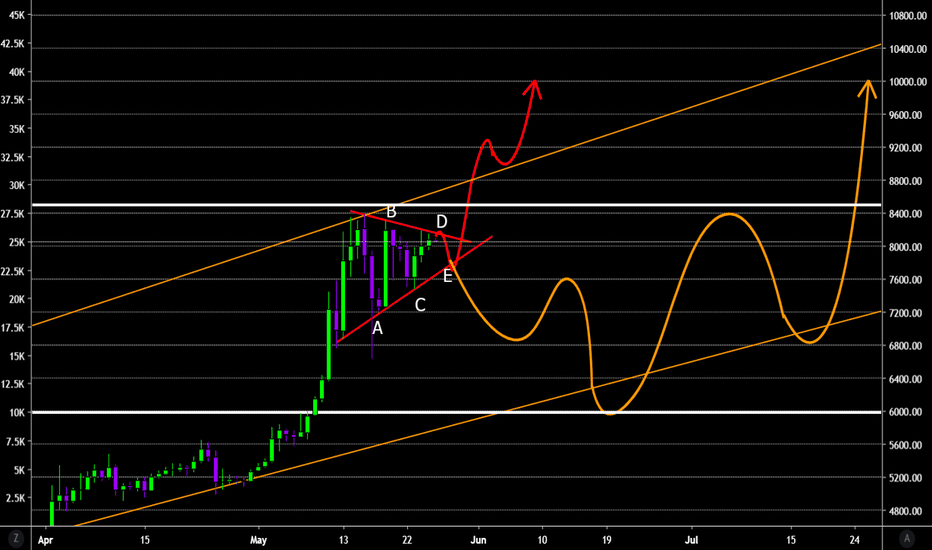Select wave label A on the chart

pyautogui.click(x=377, y=328)
